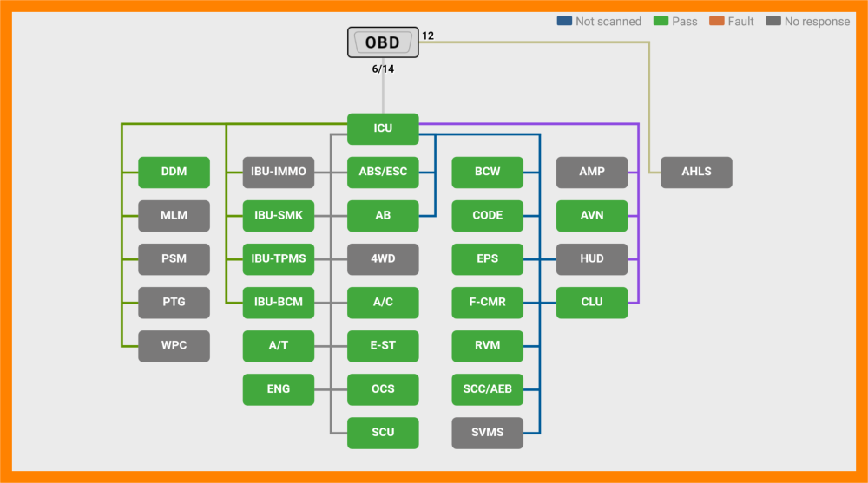Click the 'No response' legend label
868x483 pixels.
coord(817,22)
